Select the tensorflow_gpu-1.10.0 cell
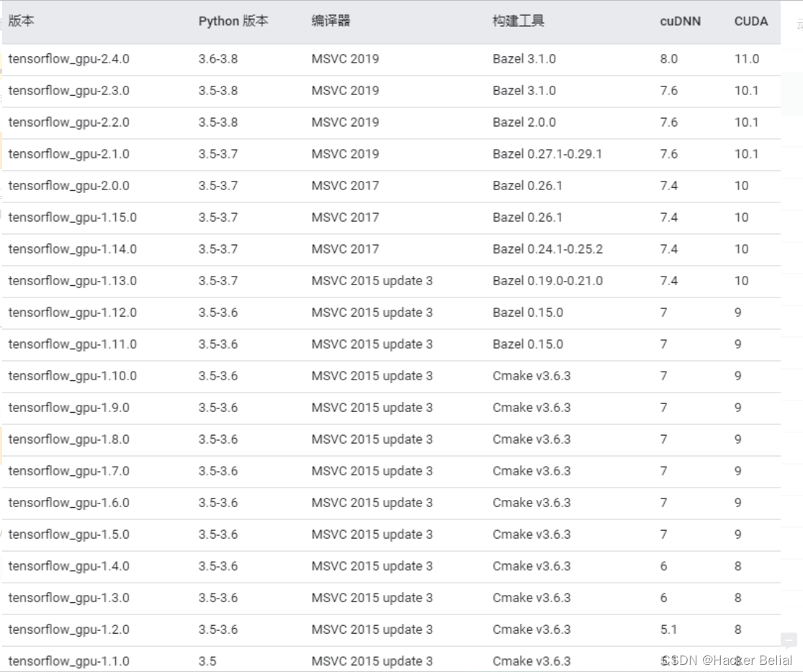Screen dimensions: 803x672 pos(72,377)
